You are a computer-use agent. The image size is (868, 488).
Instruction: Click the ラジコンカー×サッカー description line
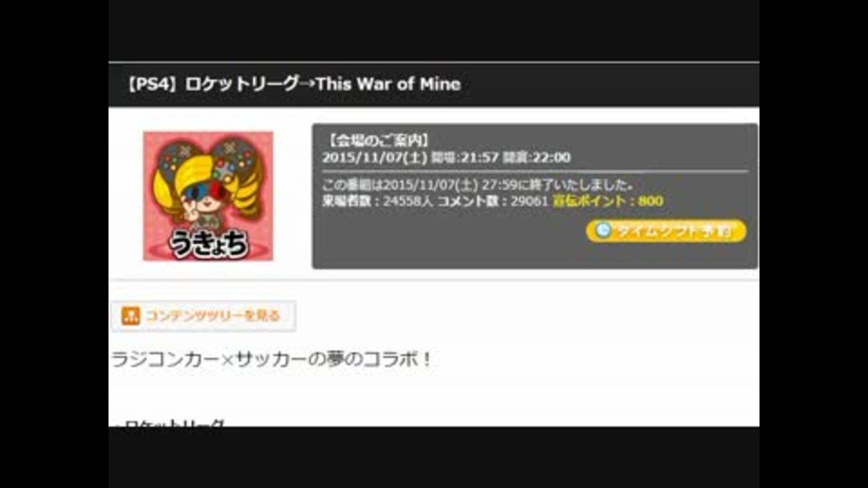point(271,360)
